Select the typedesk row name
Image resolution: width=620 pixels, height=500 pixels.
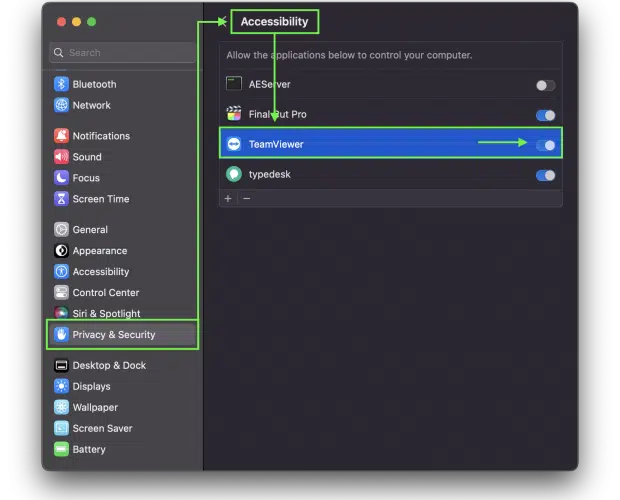coord(269,174)
